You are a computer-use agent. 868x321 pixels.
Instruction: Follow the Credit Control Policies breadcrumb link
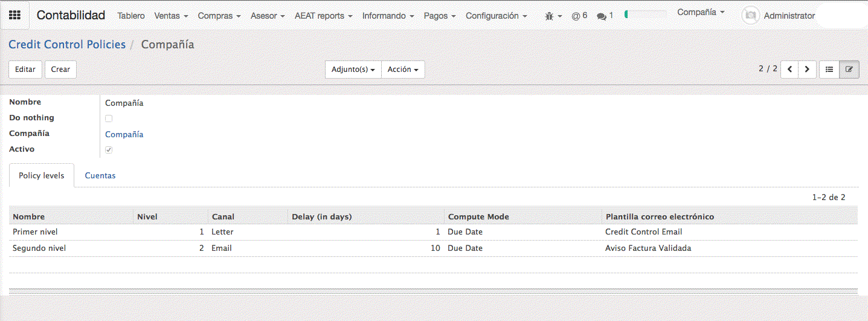(x=67, y=44)
